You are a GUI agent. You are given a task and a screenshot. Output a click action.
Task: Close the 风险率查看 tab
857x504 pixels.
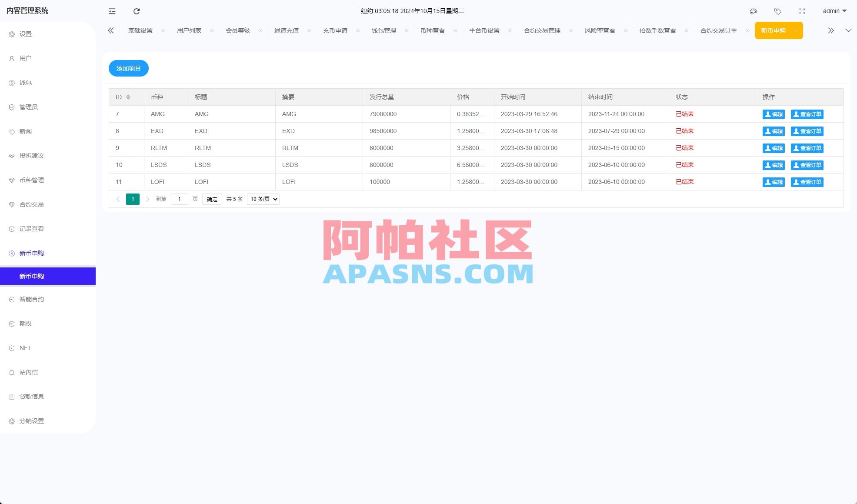click(x=625, y=30)
